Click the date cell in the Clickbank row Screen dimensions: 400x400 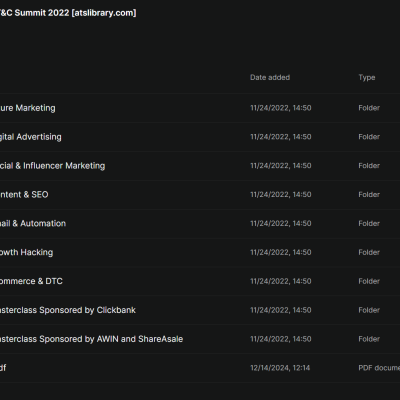coord(281,310)
